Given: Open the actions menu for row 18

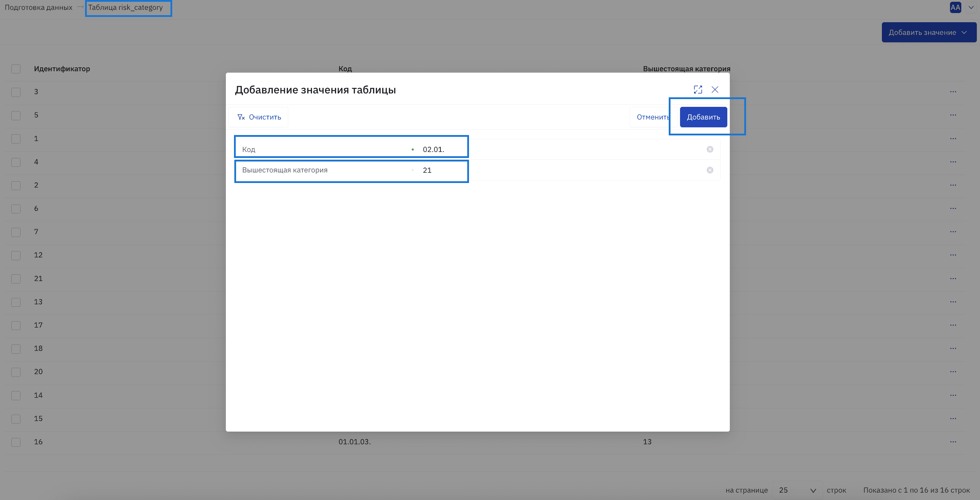Looking at the screenshot, I should [x=953, y=348].
